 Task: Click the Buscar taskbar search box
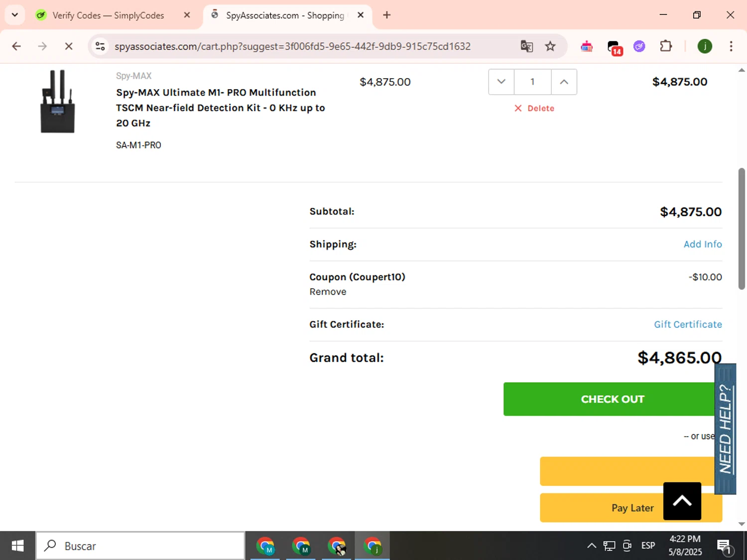(140, 546)
